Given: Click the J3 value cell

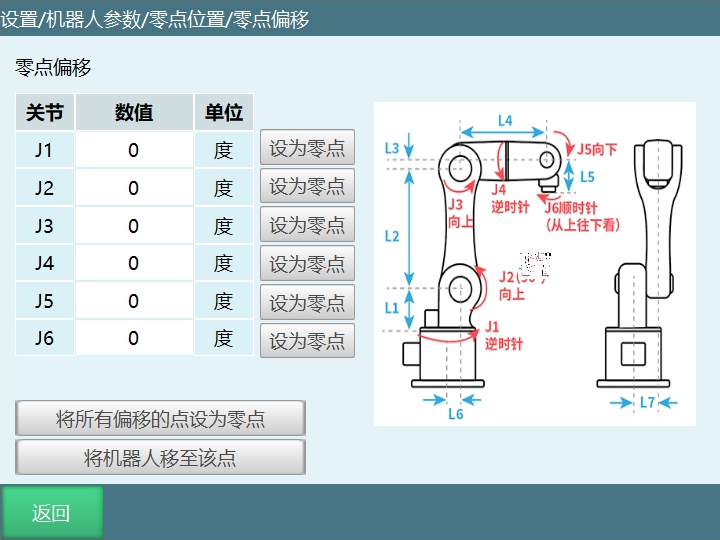Looking at the screenshot, I should [x=134, y=226].
